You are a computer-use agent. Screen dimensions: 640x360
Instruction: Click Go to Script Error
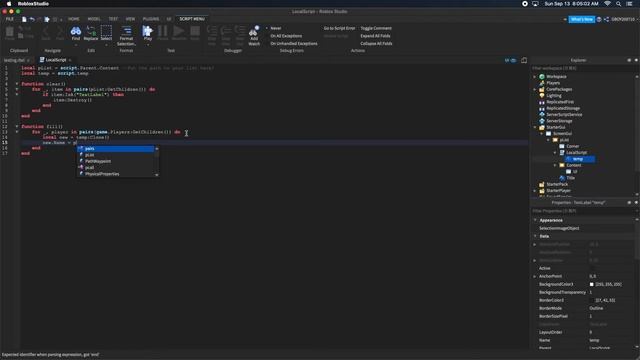[x=339, y=28]
